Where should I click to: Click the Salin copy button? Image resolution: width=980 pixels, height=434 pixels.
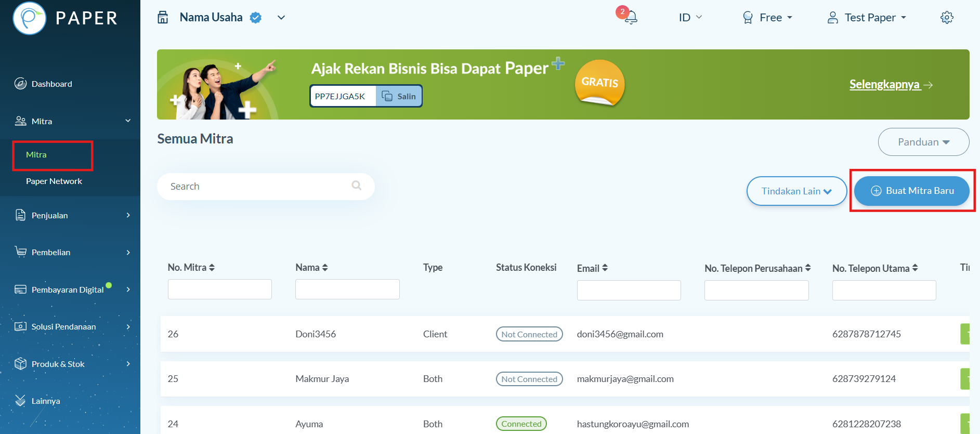pos(399,96)
